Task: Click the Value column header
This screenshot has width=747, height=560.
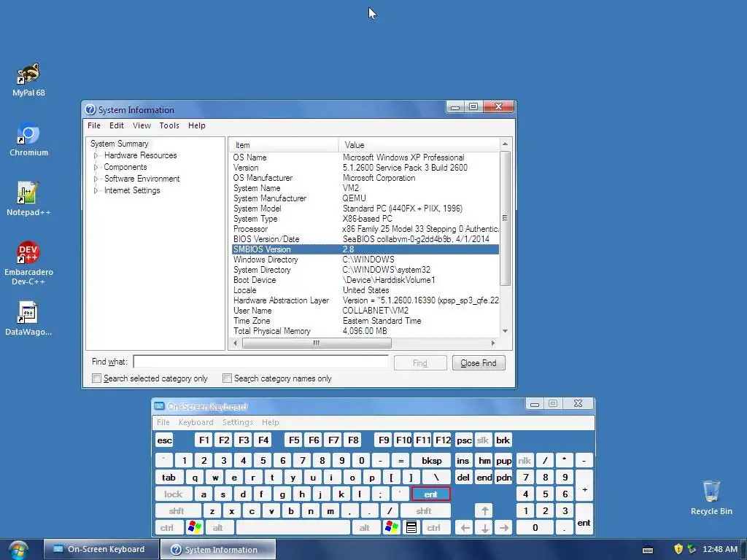Action: [x=419, y=145]
